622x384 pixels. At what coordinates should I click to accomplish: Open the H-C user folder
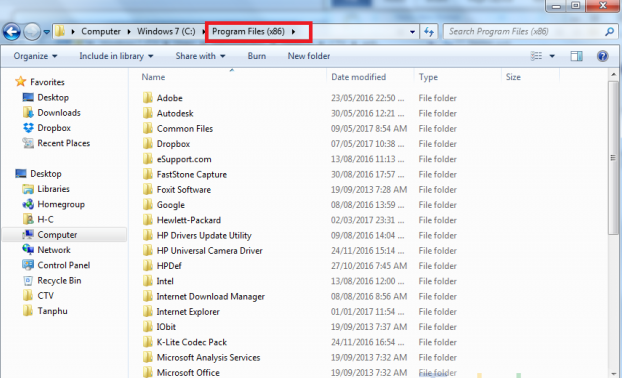point(45,219)
